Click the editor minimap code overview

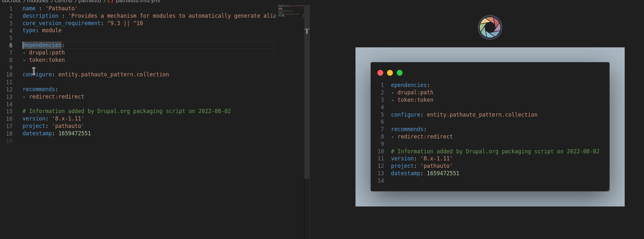pyautogui.click(x=291, y=11)
